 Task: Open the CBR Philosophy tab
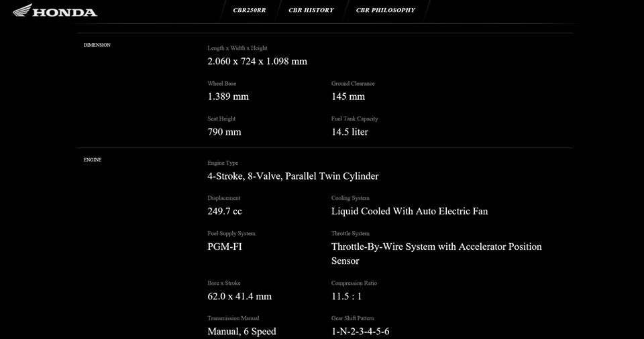(385, 10)
